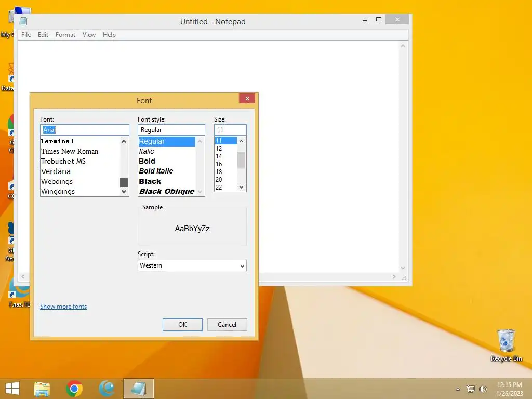Screen dimensions: 532x399
Task: Click font list scroll up arrow
Action: pos(124,141)
